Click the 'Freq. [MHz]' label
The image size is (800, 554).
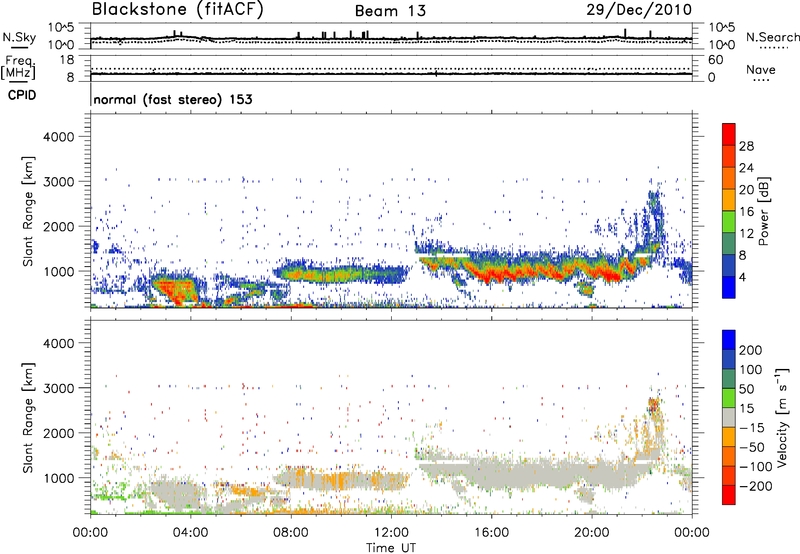(x=18, y=68)
